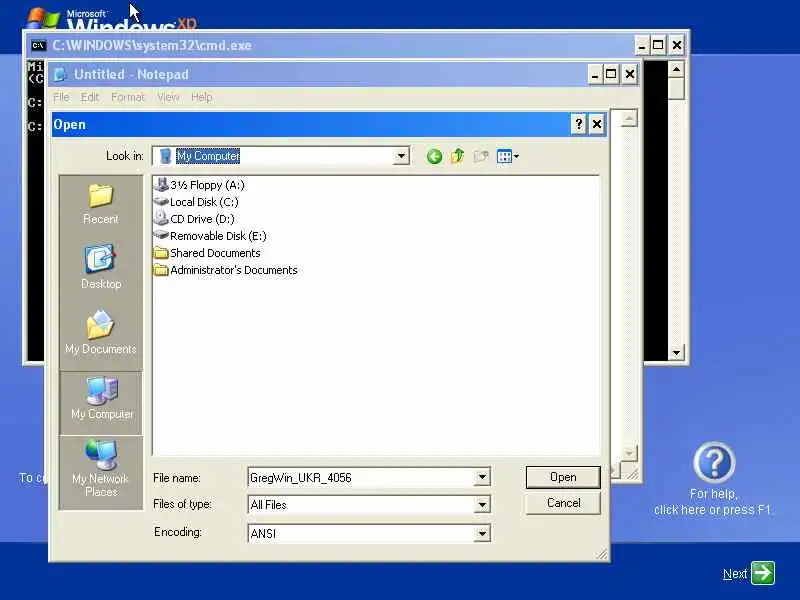Expand the Look in dropdown
The height and width of the screenshot is (600, 800).
(401, 156)
